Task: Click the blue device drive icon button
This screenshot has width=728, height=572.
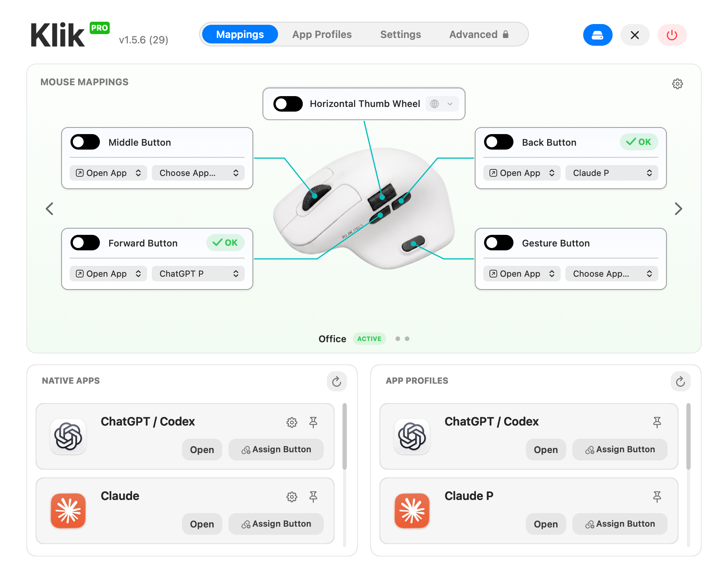Action: (x=598, y=35)
